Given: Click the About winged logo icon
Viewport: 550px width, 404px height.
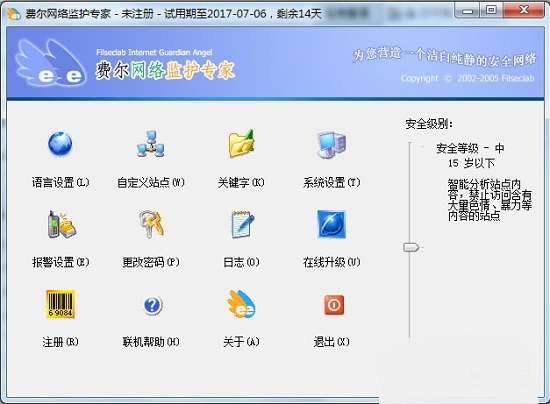Looking at the screenshot, I should (241, 304).
